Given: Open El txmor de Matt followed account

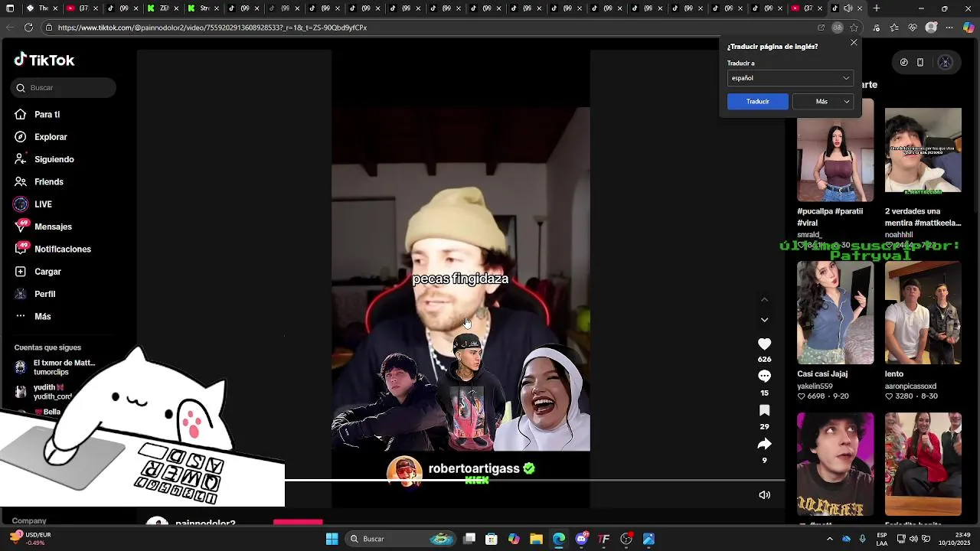Looking at the screenshot, I should pyautogui.click(x=55, y=367).
